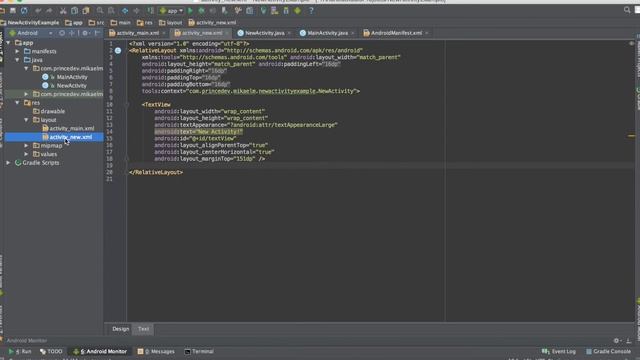640x360 pixels.
Task: Switch to the NewActivity.java editor tab
Action: click(x=264, y=33)
